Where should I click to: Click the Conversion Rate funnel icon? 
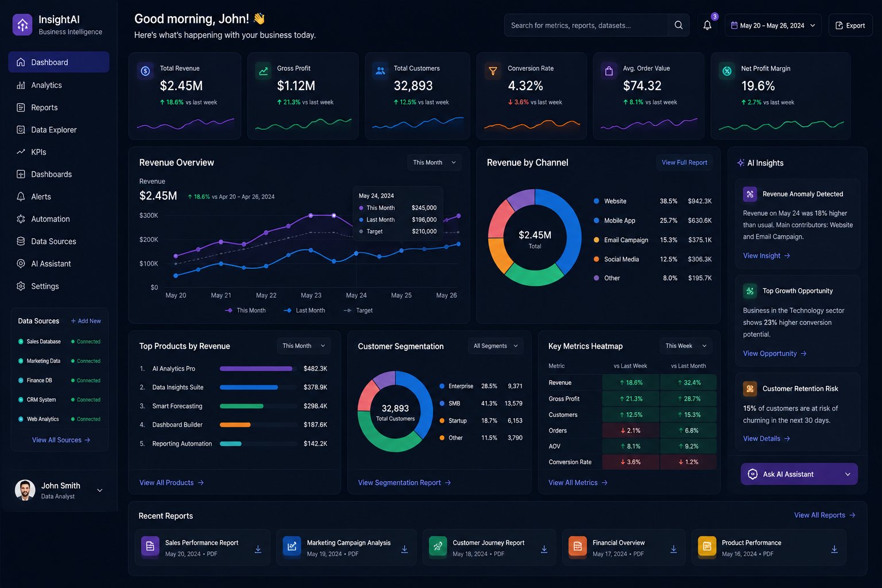coord(493,71)
